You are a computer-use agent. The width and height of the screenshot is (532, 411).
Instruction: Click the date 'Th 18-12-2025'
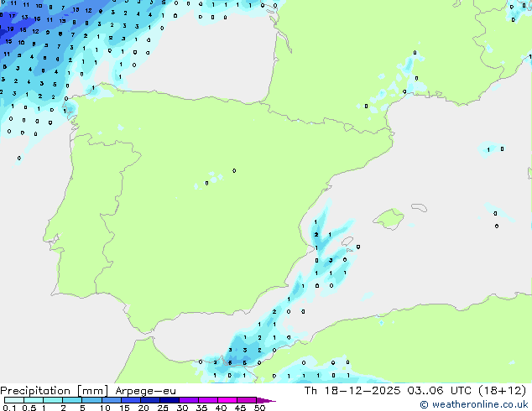352,391
